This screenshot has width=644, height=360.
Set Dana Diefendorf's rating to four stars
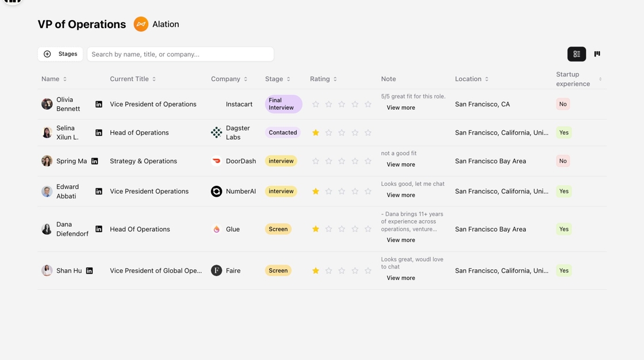click(355, 229)
